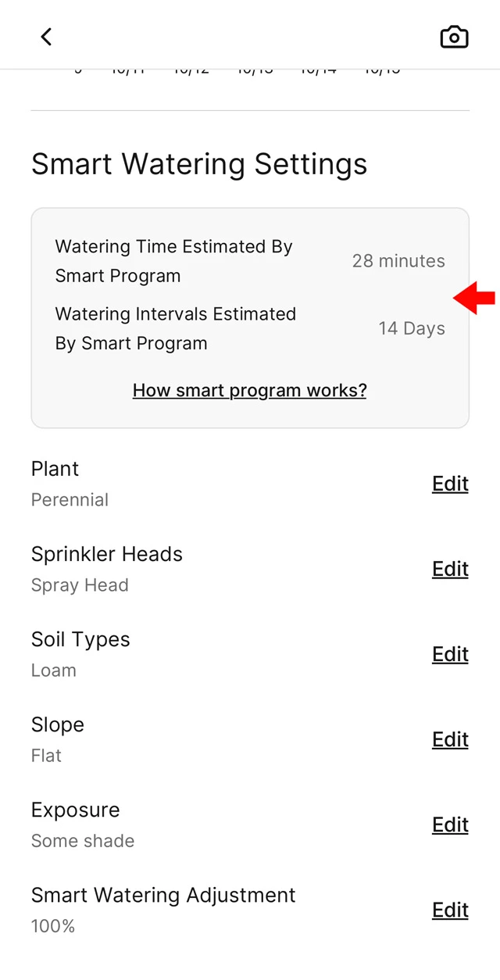Tap the Perennial plant value

coord(70,500)
